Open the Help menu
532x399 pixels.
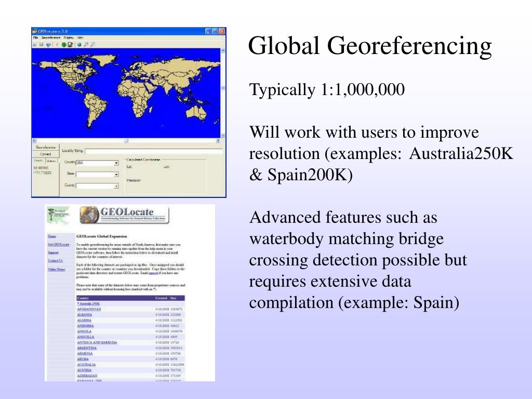click(80, 37)
